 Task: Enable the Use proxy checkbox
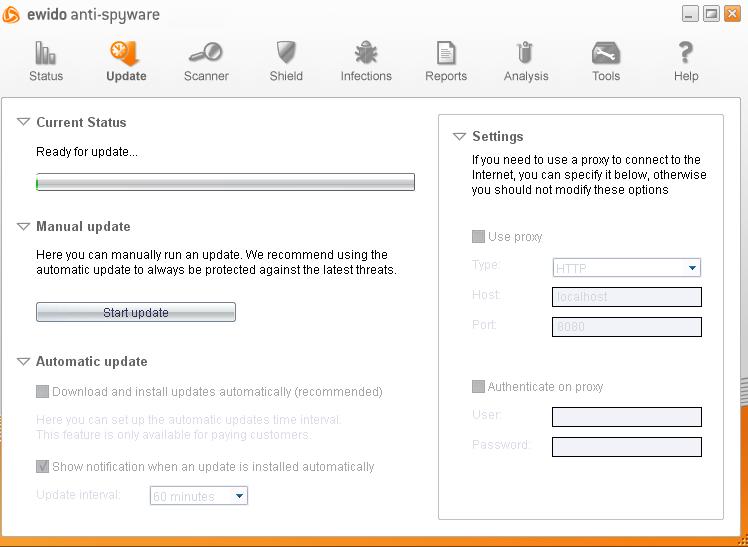(x=478, y=237)
